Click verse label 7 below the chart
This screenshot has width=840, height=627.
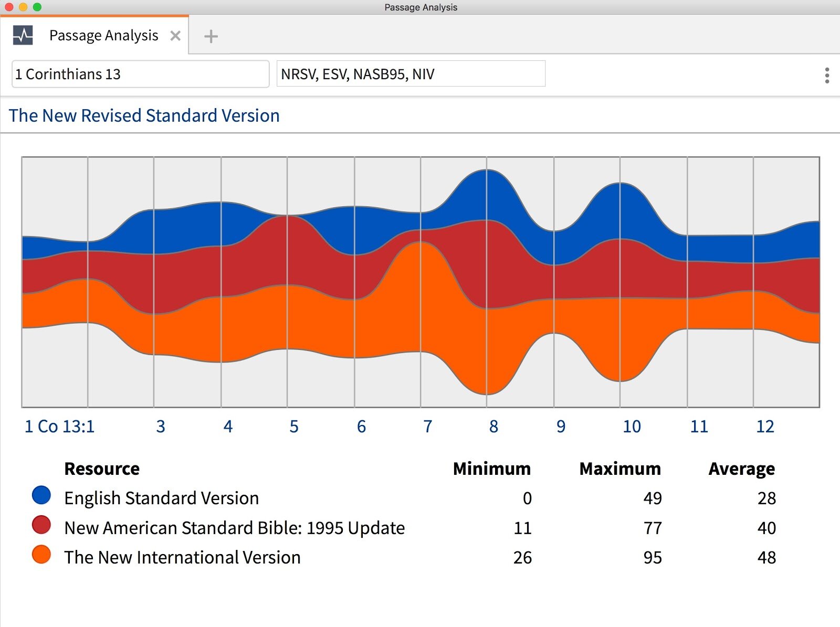428,427
